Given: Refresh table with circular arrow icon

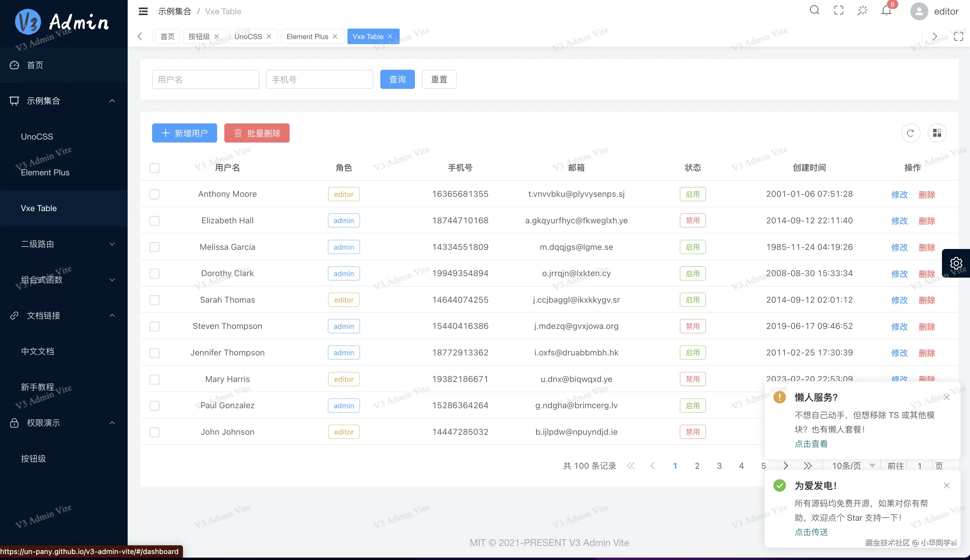Looking at the screenshot, I should [x=910, y=133].
